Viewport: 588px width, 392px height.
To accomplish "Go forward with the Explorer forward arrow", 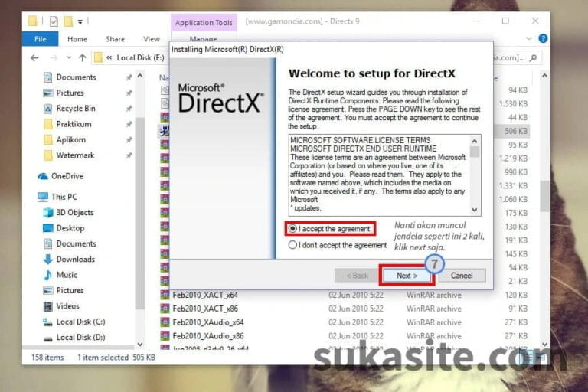I will click(54, 57).
